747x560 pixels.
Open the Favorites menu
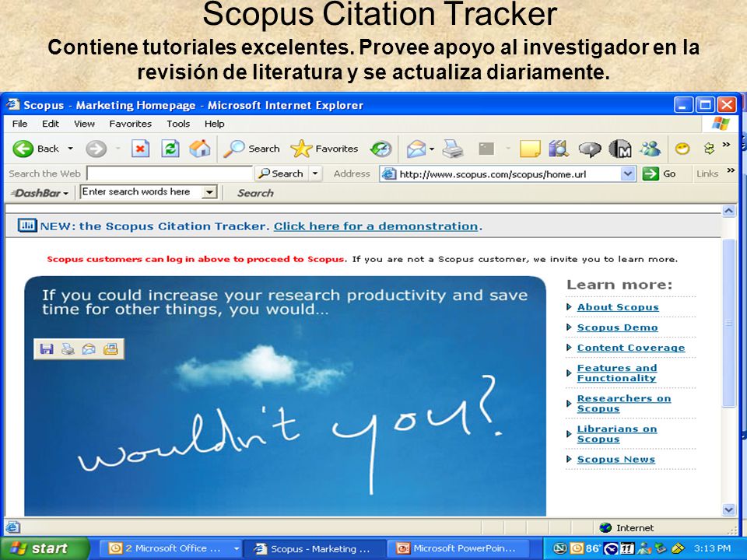(x=130, y=124)
